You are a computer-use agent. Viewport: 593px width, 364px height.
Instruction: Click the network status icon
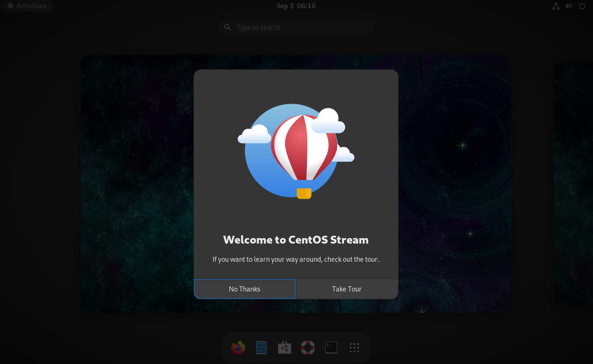point(556,6)
